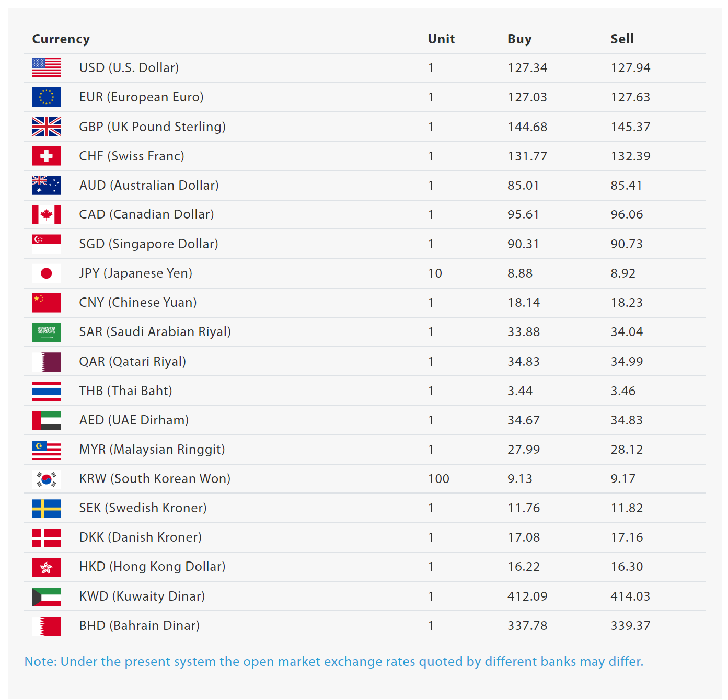
Task: Select the USD (U.S. Dollar) label
Action: (x=129, y=68)
